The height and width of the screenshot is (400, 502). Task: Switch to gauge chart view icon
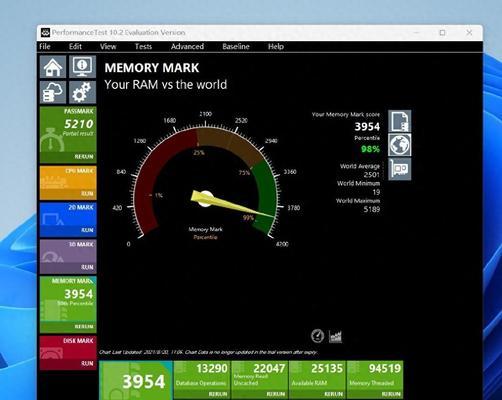pyautogui.click(x=317, y=336)
